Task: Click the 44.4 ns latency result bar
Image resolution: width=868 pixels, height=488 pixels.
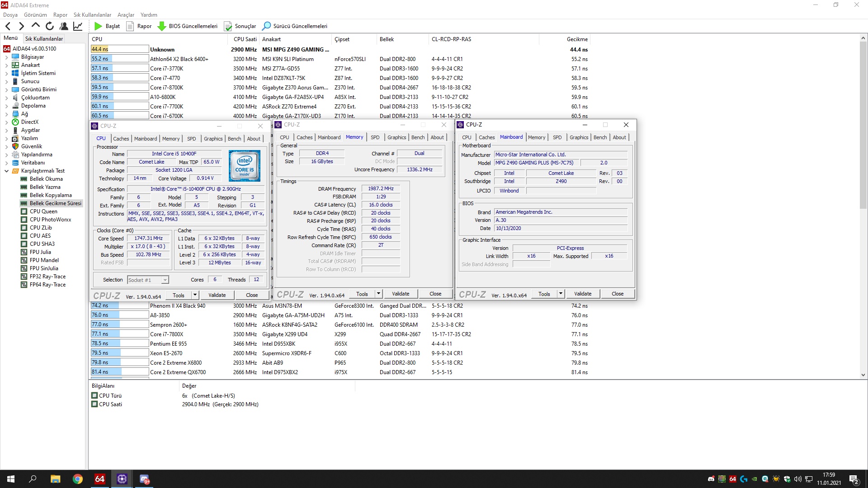Action: pyautogui.click(x=119, y=49)
